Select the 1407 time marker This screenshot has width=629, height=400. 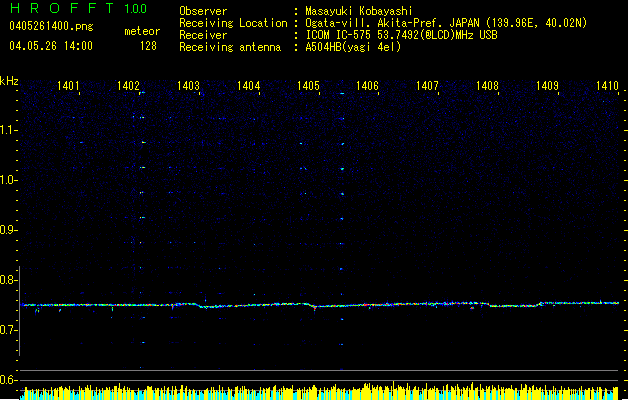(428, 87)
